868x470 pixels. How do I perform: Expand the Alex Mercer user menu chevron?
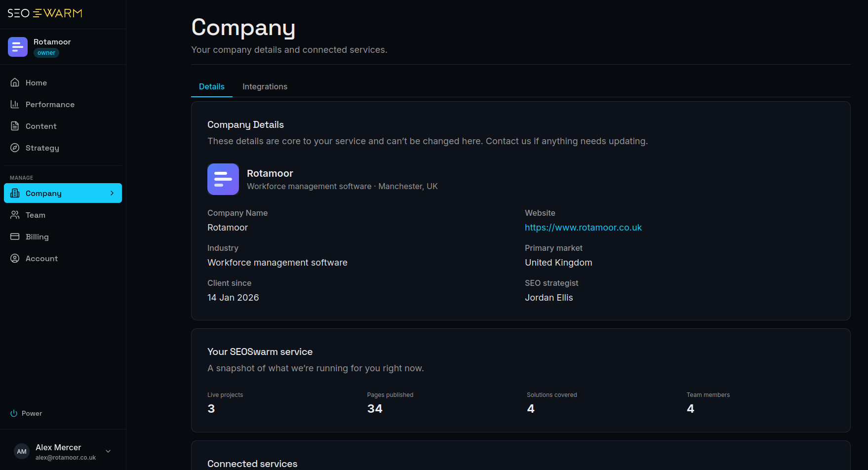tap(108, 451)
